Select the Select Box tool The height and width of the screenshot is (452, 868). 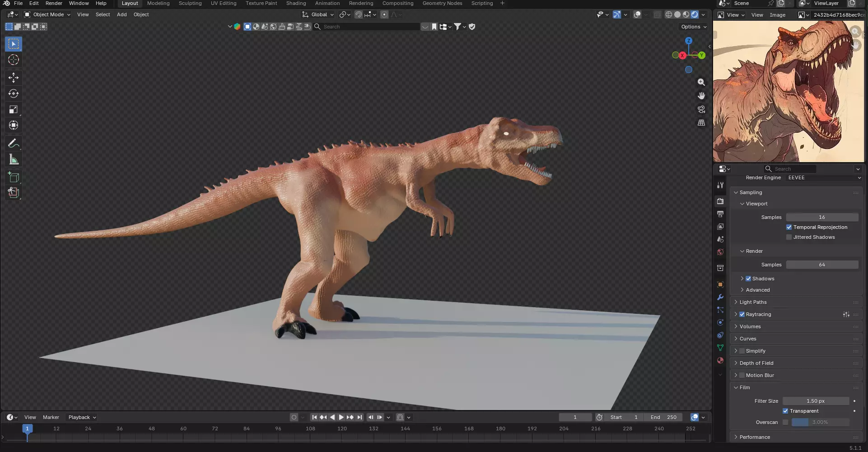point(14,44)
